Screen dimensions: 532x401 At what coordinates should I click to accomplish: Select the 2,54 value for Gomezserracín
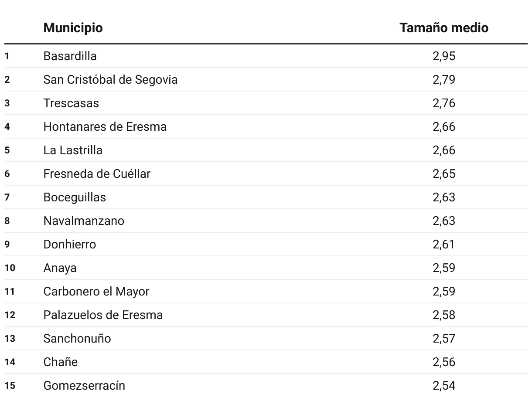(x=444, y=386)
